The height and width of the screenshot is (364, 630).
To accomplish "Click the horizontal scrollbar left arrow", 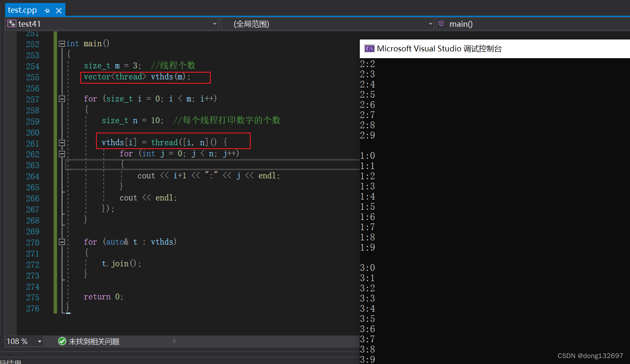I will click(173, 341).
